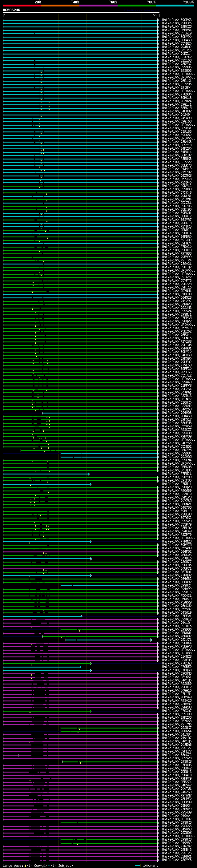Select hit label UniRef100_Q8W4K8
The width and height of the screenshot is (197, 868).
(177, 142)
